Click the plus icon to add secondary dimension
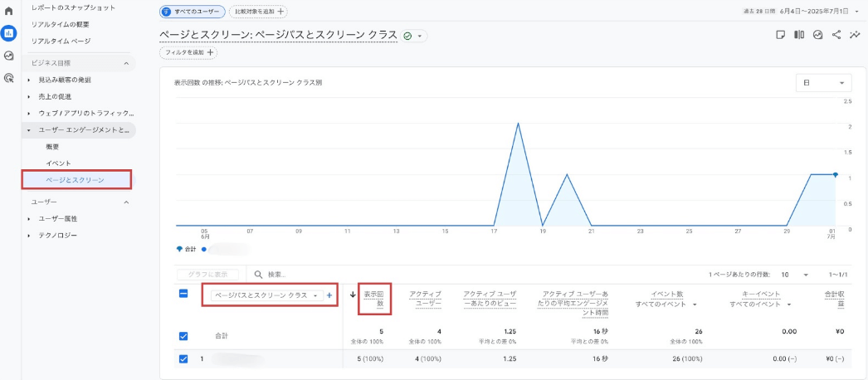 [x=329, y=295]
